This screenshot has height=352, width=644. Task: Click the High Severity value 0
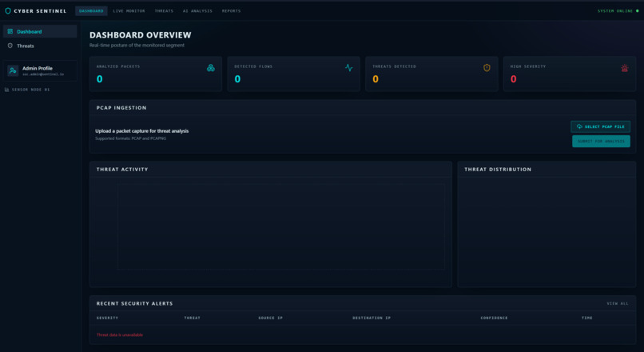(x=514, y=79)
